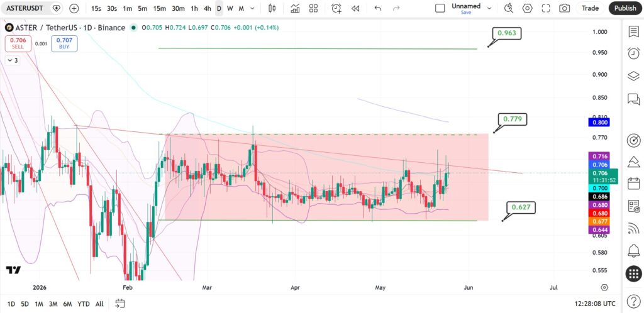Image resolution: width=644 pixels, height=313 pixels.
Task: Select the 4h timeframe
Action: [x=208, y=8]
